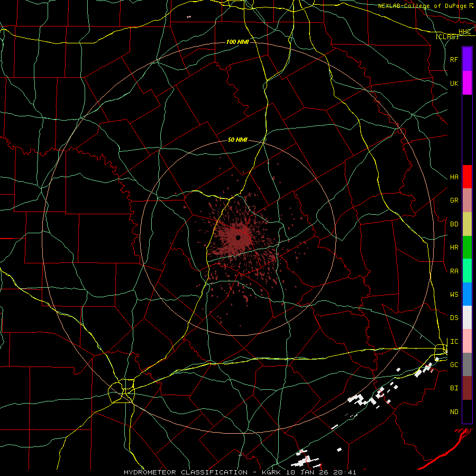Click the HA red legend swatch
The image size is (476, 476).
pyautogui.click(x=467, y=177)
